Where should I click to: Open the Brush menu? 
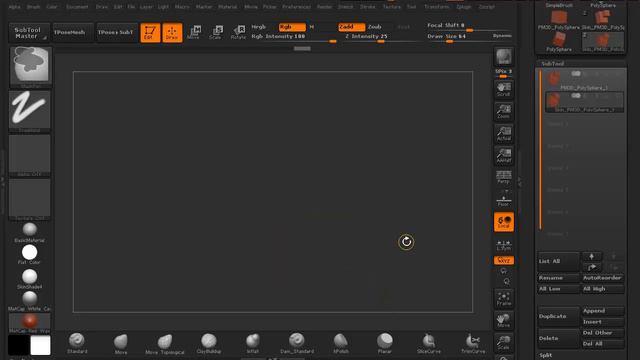pyautogui.click(x=33, y=7)
